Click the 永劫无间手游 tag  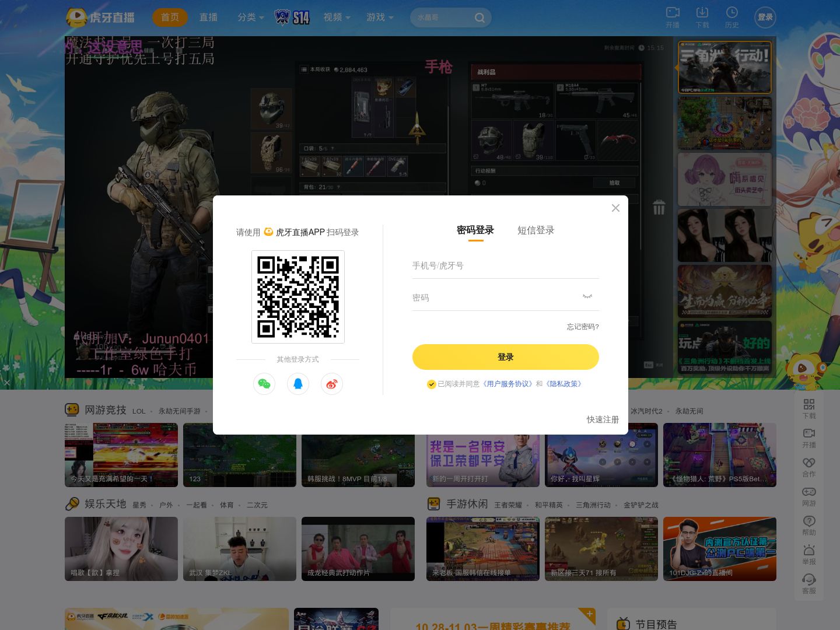pyautogui.click(x=180, y=411)
